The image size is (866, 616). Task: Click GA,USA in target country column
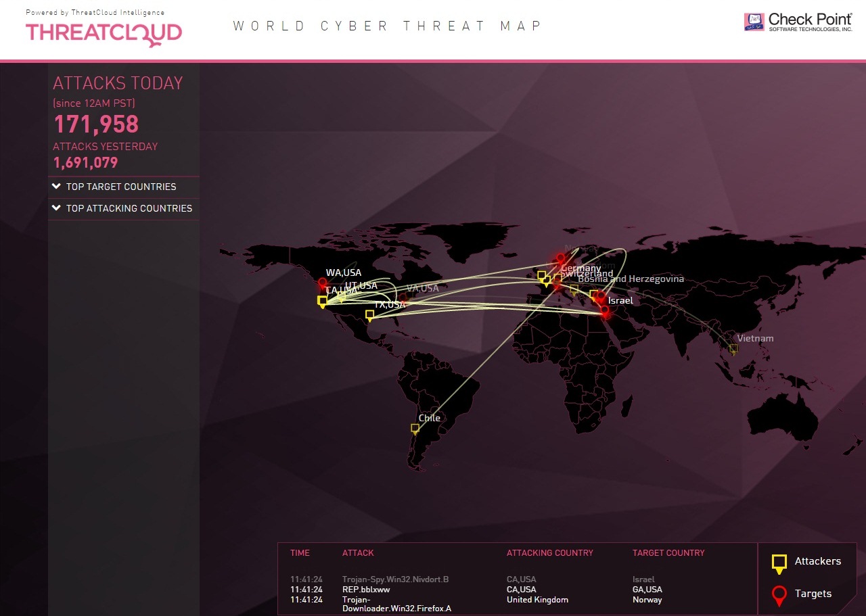coord(647,590)
